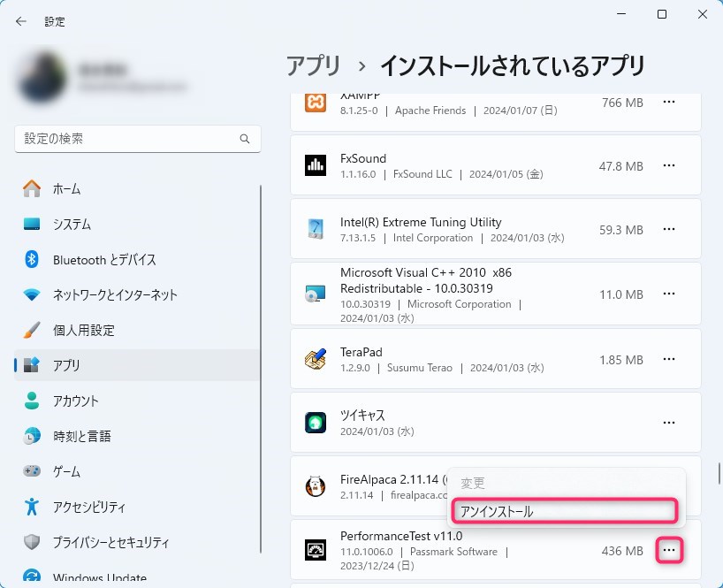Open 時刻と言語 settings

coord(83,436)
